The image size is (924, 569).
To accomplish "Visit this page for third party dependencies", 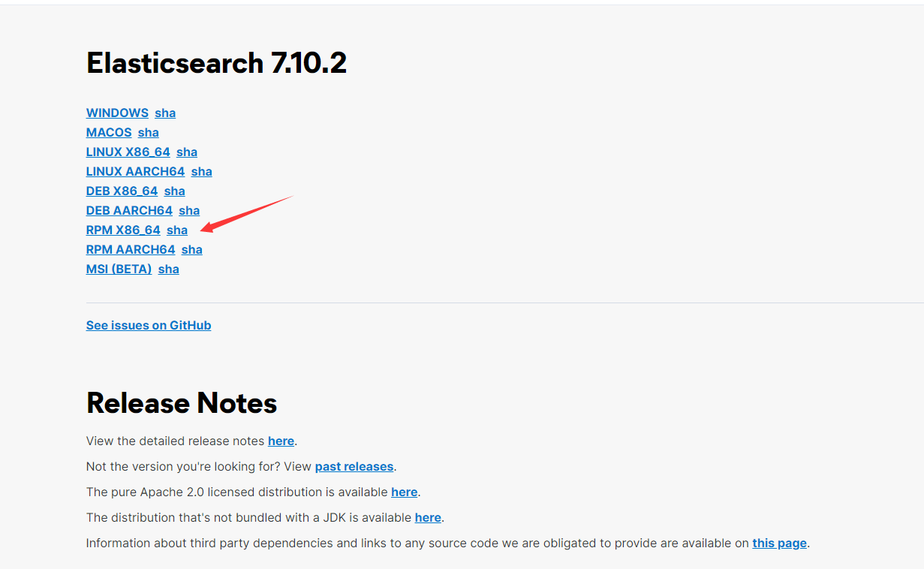I will click(779, 543).
